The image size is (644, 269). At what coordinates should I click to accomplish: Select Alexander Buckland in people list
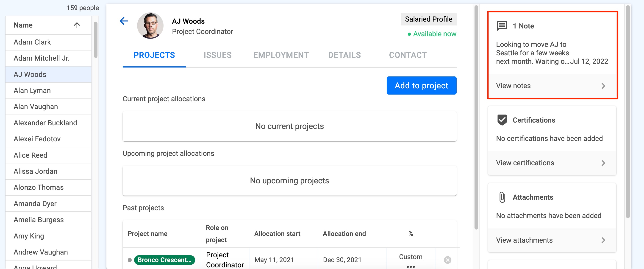tap(48, 123)
